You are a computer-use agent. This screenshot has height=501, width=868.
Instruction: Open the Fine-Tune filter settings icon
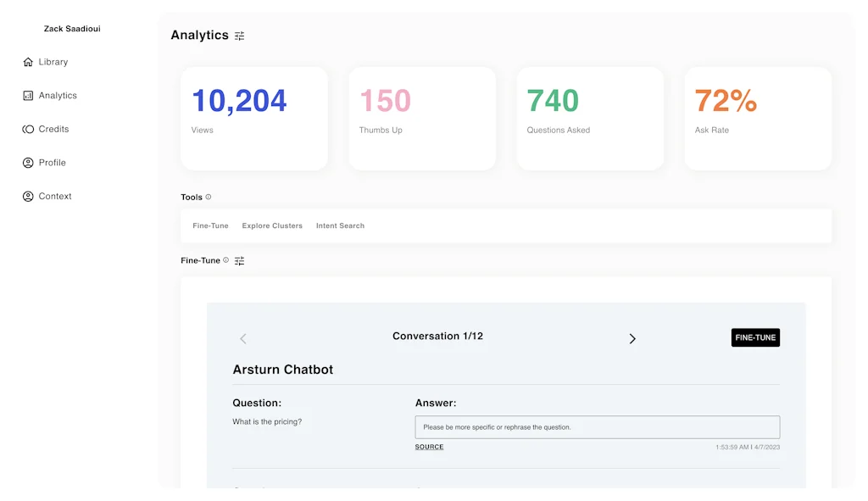click(x=240, y=260)
